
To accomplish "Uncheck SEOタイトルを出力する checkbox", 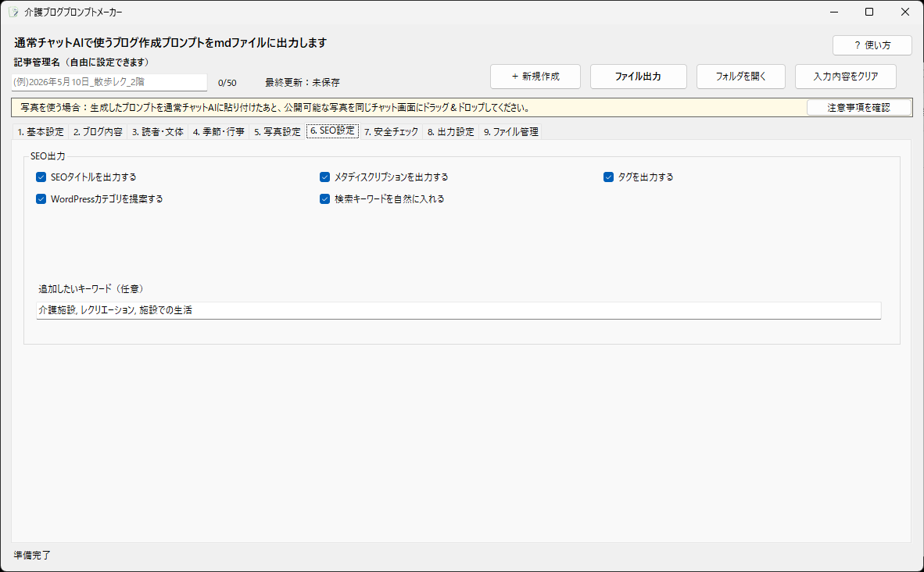I will pos(41,177).
